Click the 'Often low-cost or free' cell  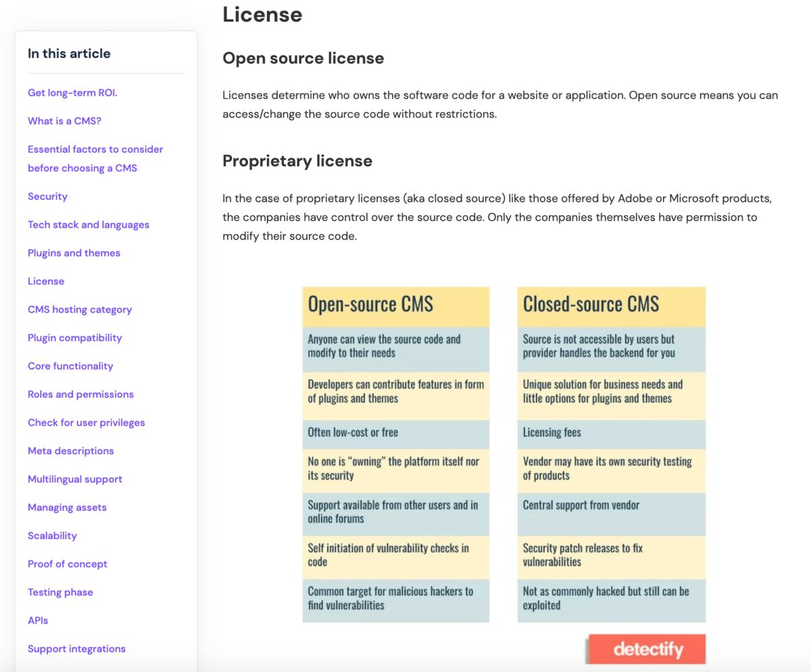tap(396, 434)
